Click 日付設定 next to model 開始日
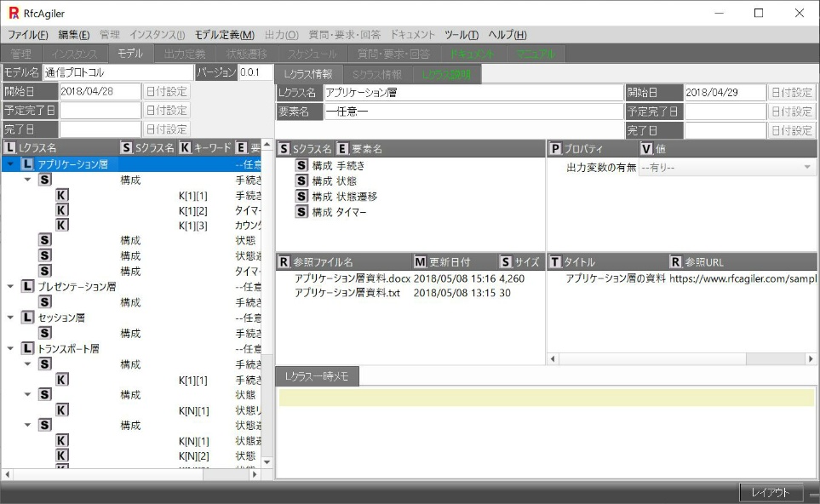 (x=166, y=91)
